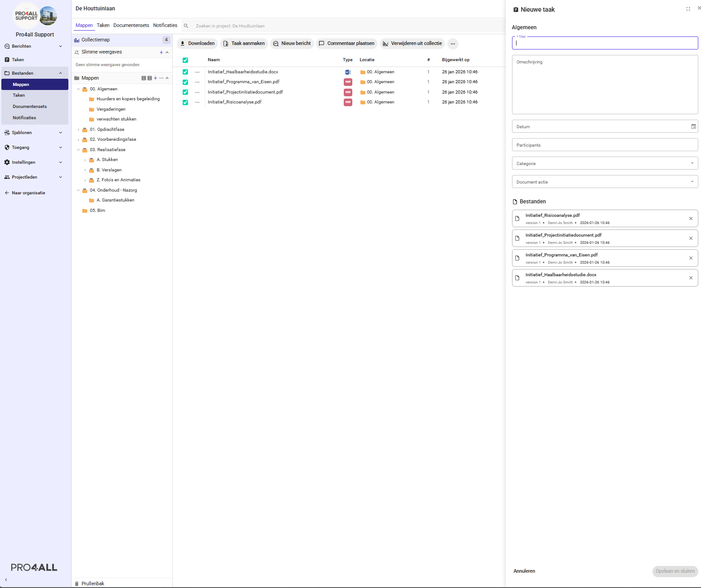
Task: Expand the Instellingen sidebar section
Action: pos(60,162)
